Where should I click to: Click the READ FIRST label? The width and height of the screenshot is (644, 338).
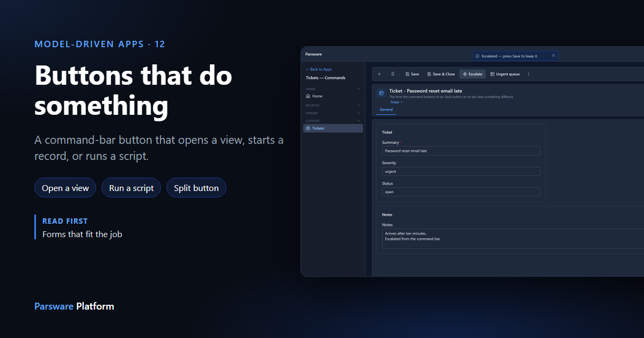pos(65,221)
